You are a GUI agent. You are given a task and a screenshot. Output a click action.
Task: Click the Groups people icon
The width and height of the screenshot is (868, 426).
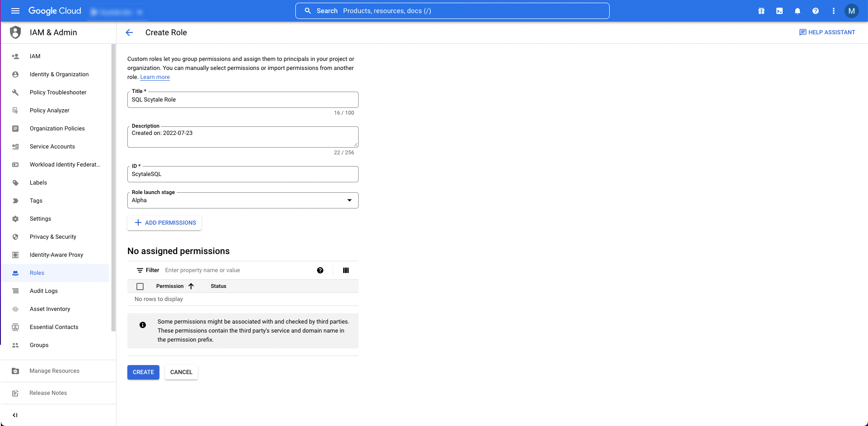15,345
